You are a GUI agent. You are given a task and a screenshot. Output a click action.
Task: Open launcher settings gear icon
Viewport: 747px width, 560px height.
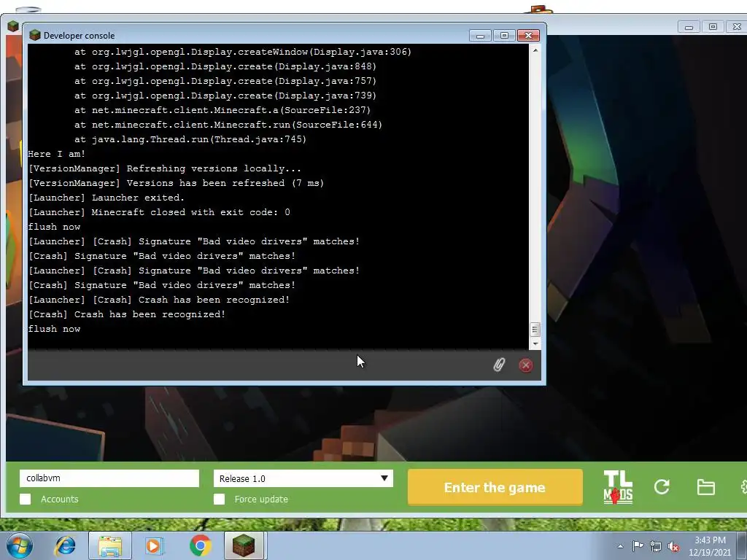coord(743,487)
